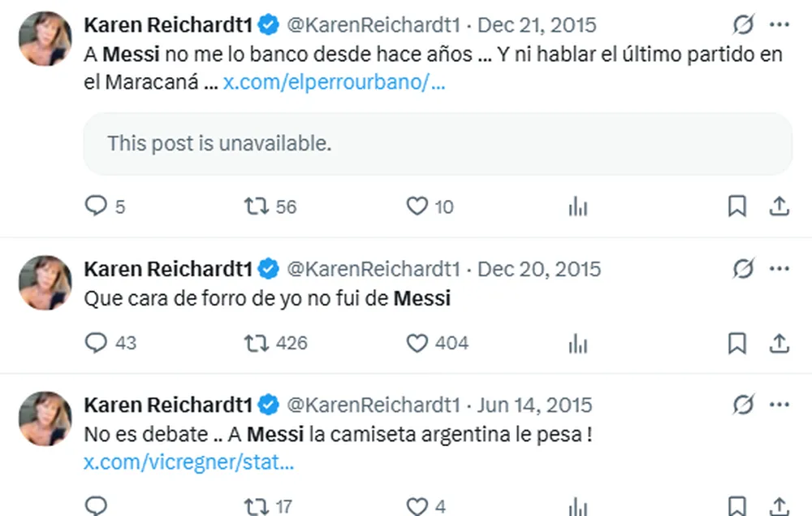Share the Dec 20, 2015 tweet
Screen dimensions: 812x516
tap(779, 343)
